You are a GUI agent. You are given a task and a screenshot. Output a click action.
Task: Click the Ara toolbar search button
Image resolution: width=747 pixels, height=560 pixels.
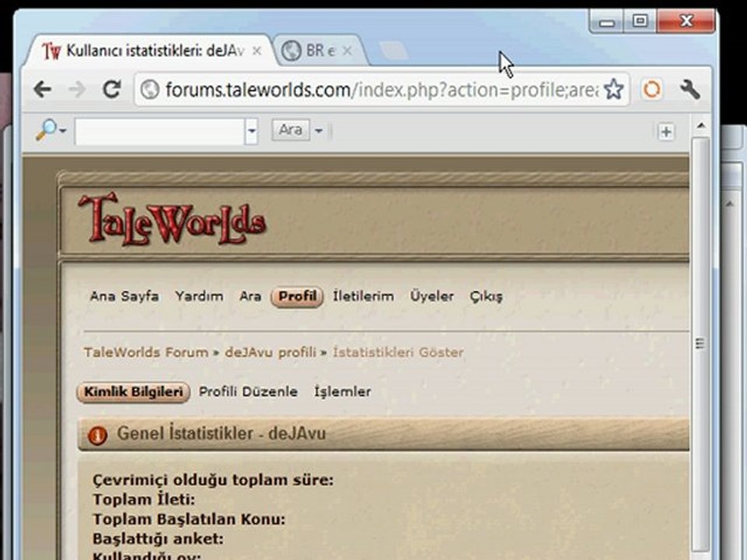[290, 130]
